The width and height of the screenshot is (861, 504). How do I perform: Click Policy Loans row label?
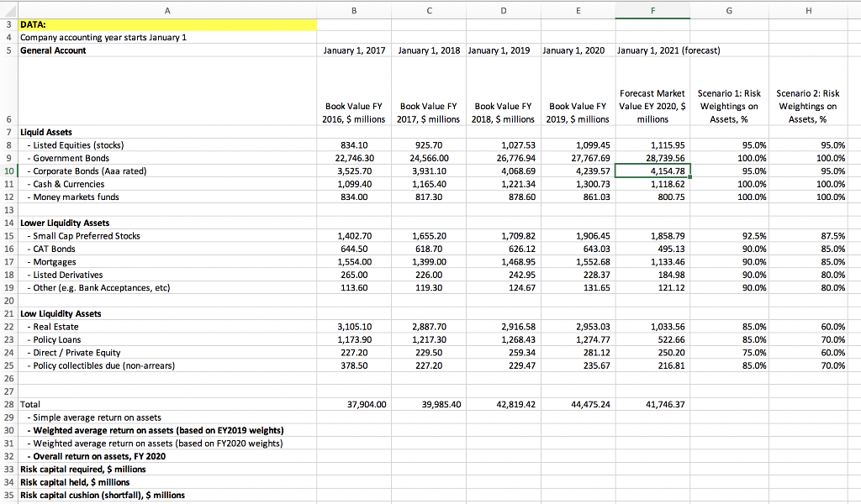[x=54, y=340]
